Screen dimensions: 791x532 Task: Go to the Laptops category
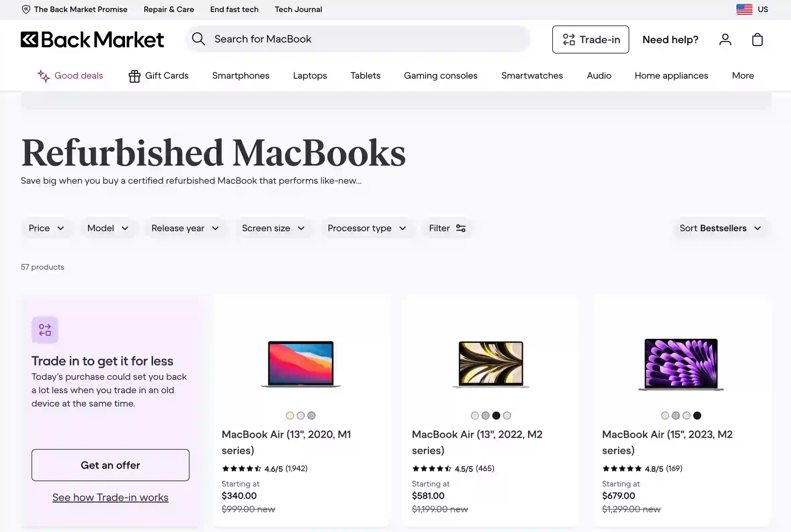click(310, 76)
